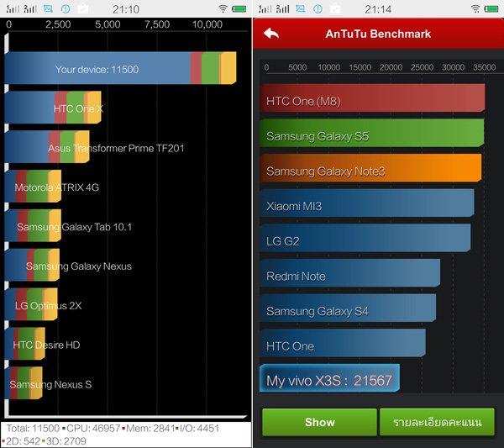504x448 pixels.
Task: Tap the HTC Desire HD bar
Action: 24,344
